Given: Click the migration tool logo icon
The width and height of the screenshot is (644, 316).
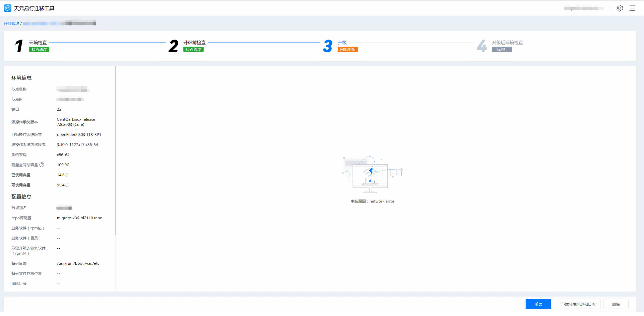Looking at the screenshot, I should coord(8,8).
